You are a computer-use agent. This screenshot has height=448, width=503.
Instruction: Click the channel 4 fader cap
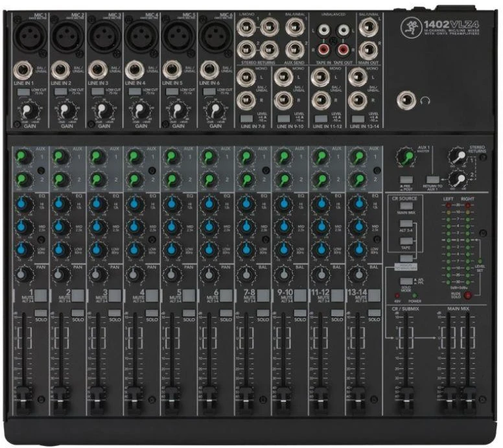point(135,401)
